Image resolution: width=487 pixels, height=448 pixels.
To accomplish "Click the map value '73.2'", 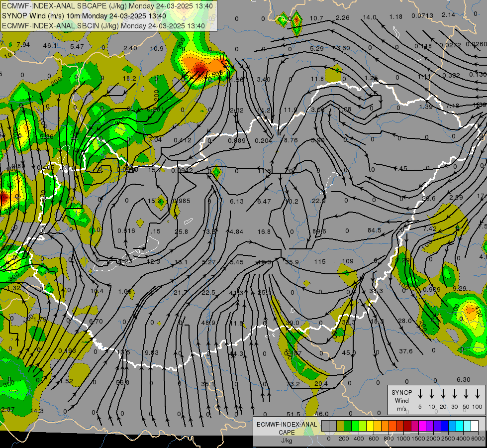I will (293, 384).
